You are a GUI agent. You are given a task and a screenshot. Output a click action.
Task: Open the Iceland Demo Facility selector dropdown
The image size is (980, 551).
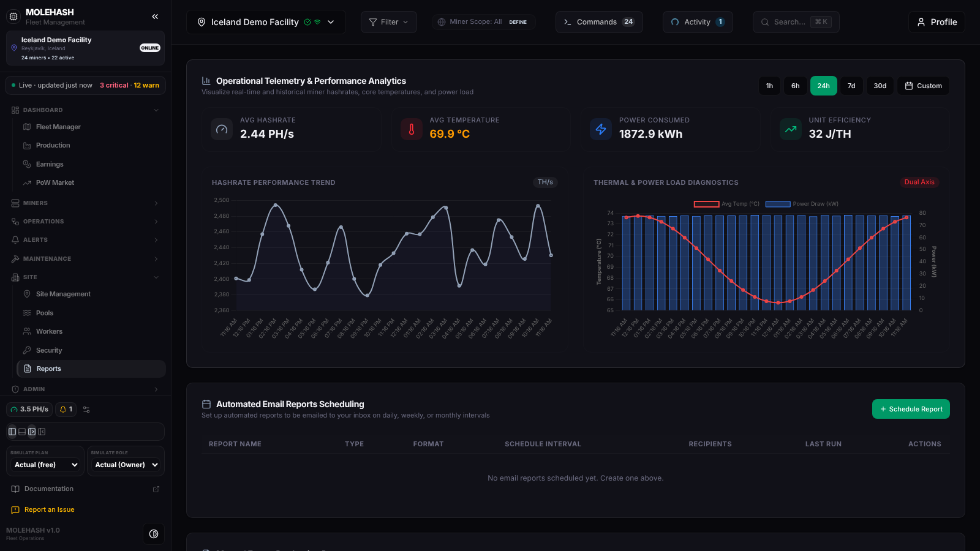[x=266, y=22]
